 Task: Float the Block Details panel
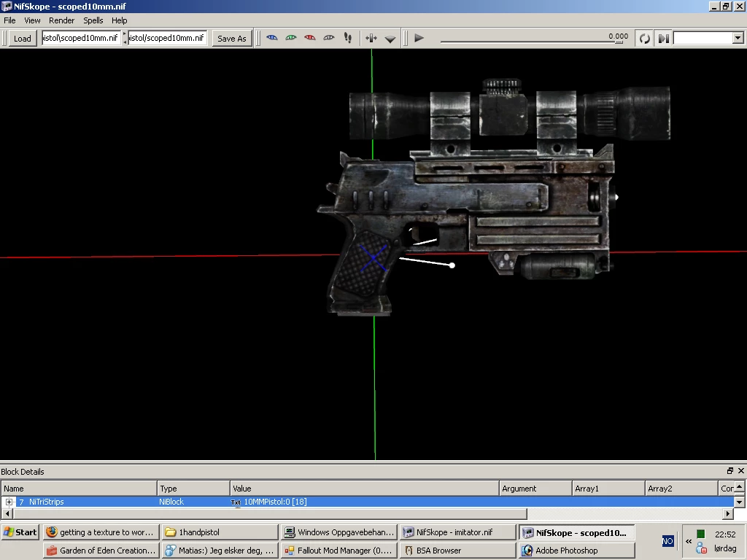point(729,471)
